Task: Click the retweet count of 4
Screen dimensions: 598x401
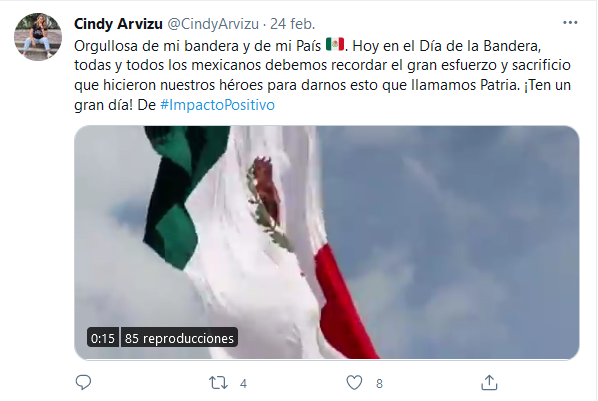Action: (x=243, y=383)
